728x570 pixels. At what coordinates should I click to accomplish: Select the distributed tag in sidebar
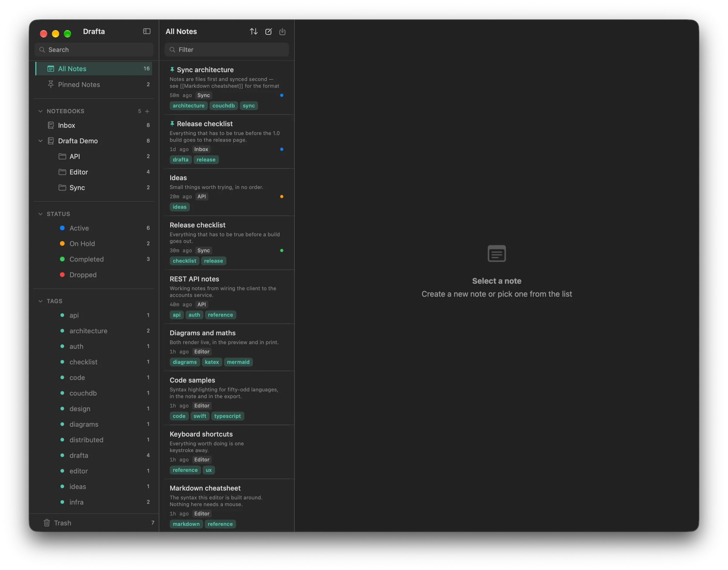[x=94, y=440]
